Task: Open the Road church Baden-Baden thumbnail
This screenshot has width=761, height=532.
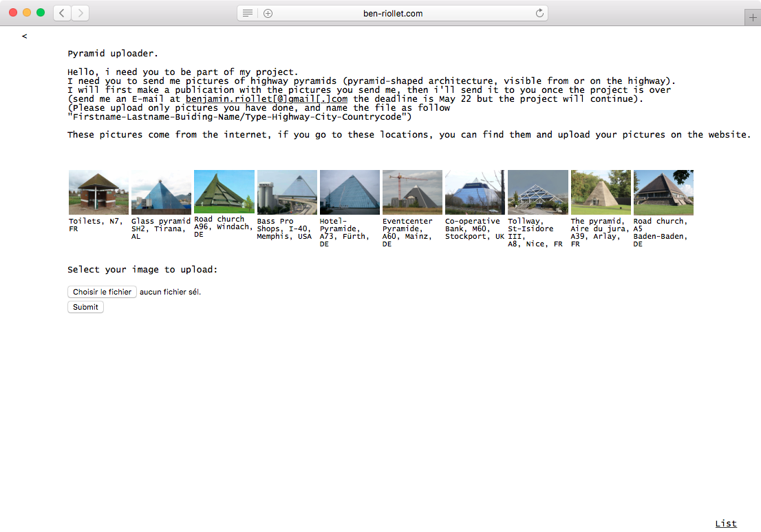Action: [x=663, y=193]
